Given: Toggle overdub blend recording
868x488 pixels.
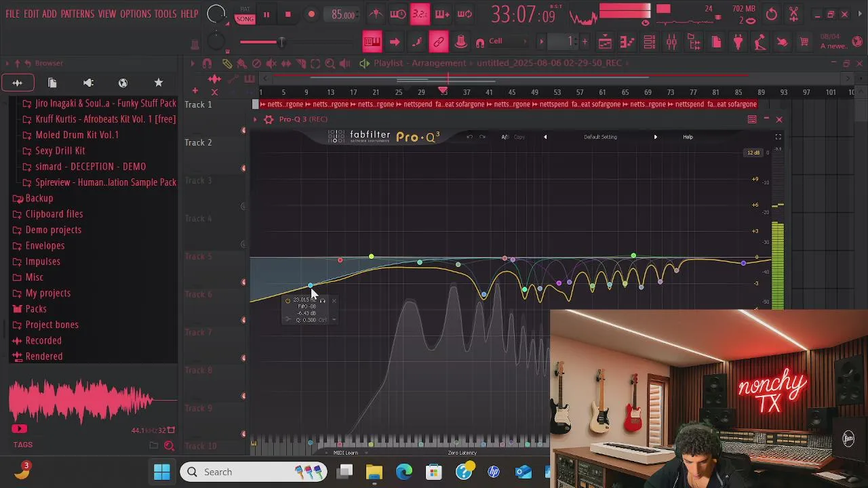Looking at the screenshot, I should click(x=442, y=14).
